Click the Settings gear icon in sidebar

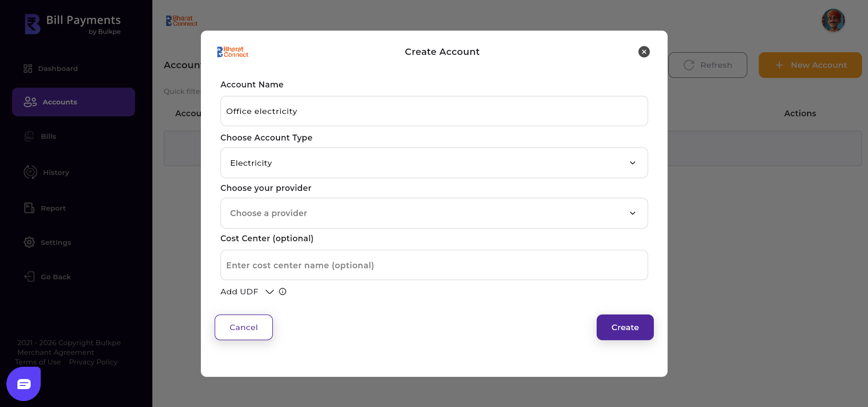29,242
